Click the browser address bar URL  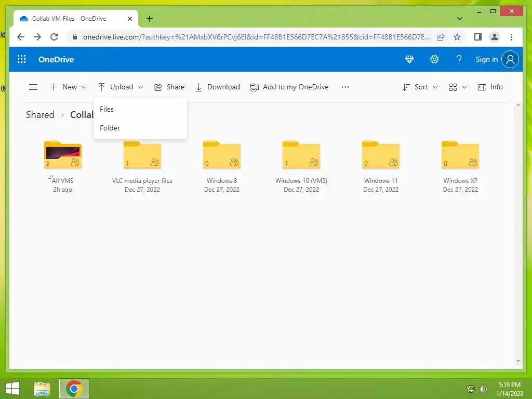tap(256, 37)
